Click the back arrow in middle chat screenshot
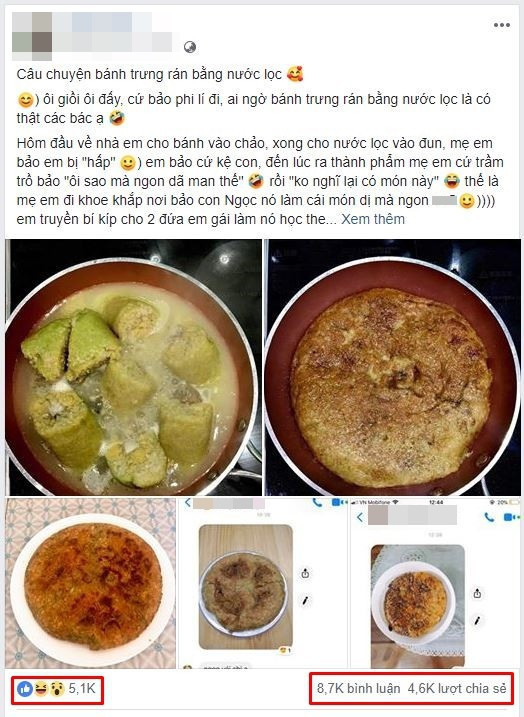The image size is (524, 717). click(x=187, y=503)
